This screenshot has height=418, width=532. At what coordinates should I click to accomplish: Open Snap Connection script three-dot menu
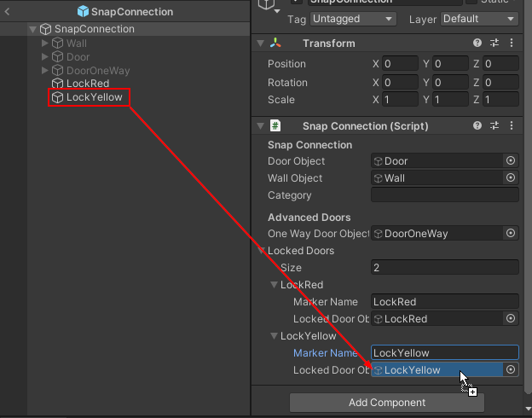512,126
